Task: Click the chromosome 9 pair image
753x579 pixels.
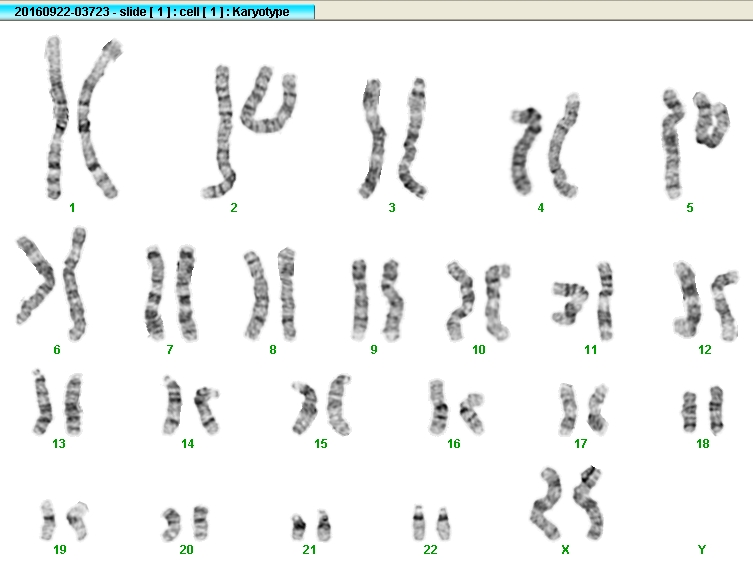Action: [x=378, y=300]
